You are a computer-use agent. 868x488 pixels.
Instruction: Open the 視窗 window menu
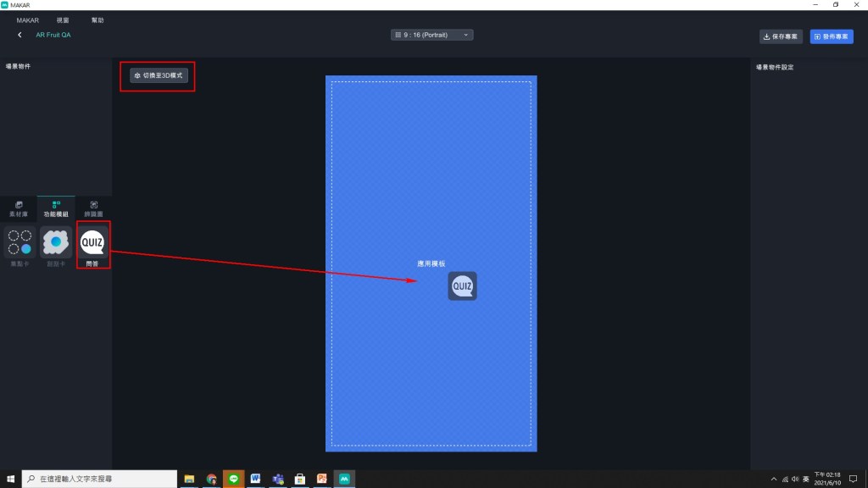coord(64,19)
